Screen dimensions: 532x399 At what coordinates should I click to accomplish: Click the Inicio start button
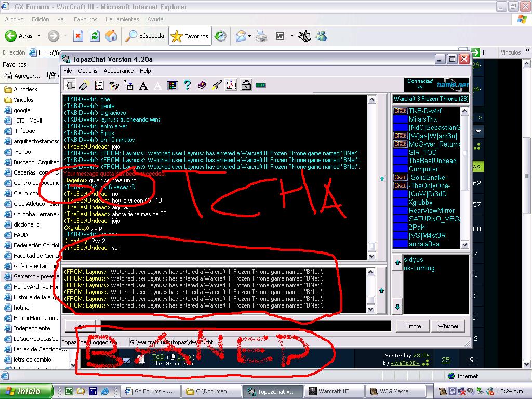(26, 391)
